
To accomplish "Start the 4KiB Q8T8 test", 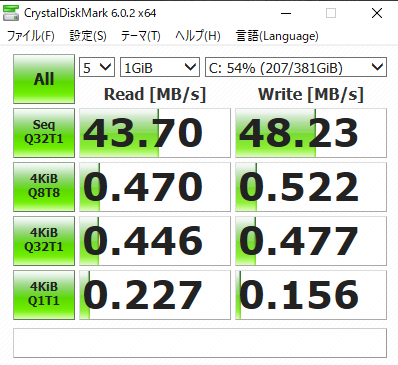I will pyautogui.click(x=44, y=187).
